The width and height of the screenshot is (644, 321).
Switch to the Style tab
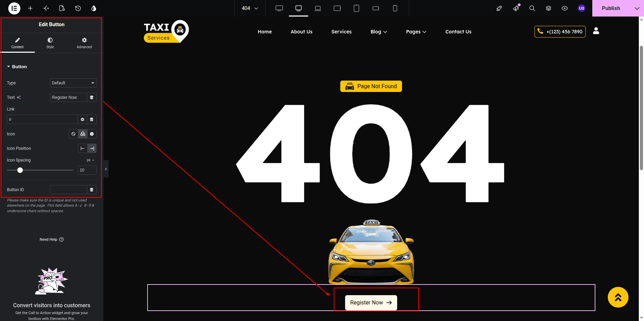(50, 43)
